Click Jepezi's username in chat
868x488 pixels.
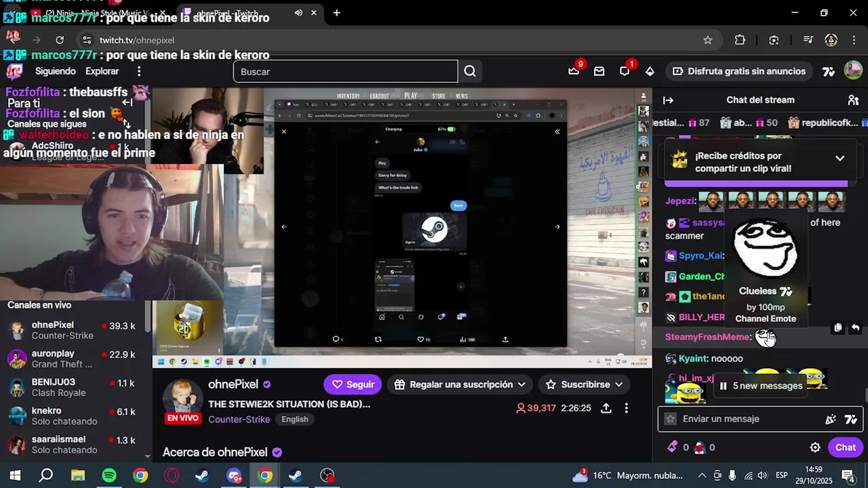pos(679,201)
